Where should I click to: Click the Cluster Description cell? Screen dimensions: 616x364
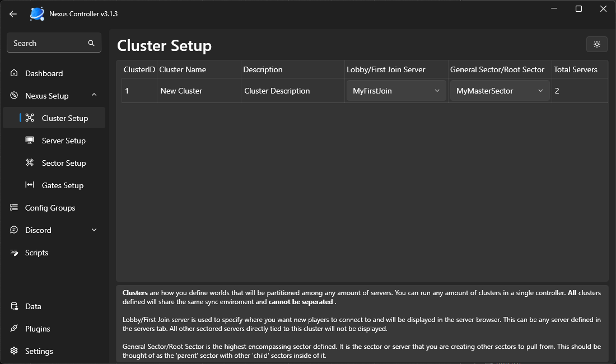click(277, 91)
